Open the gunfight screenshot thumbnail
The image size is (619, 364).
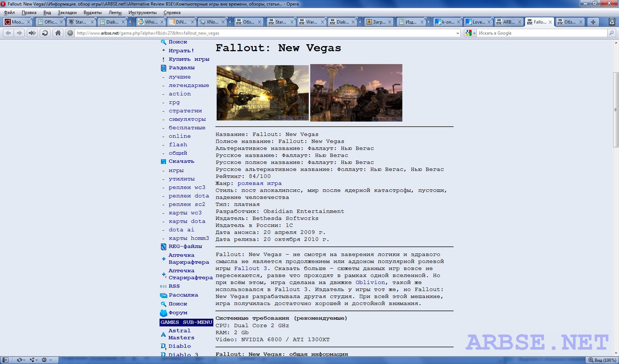point(263,93)
